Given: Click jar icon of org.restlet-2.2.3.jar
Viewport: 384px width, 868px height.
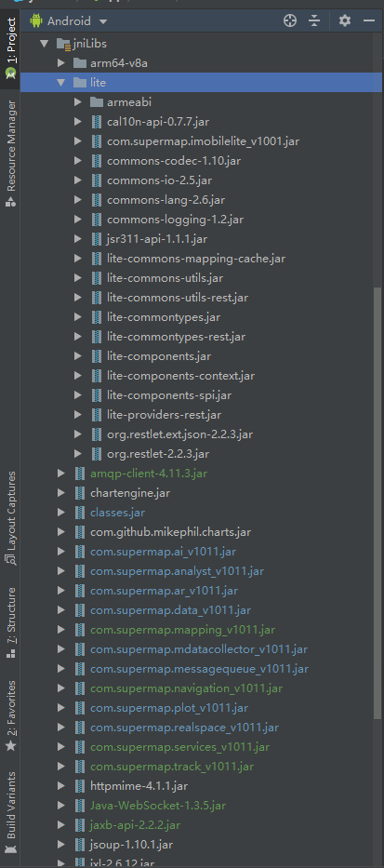Looking at the screenshot, I should (x=97, y=454).
